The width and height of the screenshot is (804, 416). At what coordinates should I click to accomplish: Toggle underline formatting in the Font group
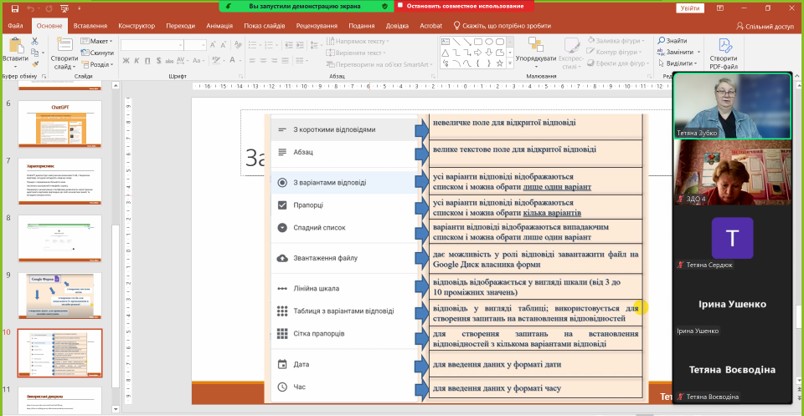point(145,62)
